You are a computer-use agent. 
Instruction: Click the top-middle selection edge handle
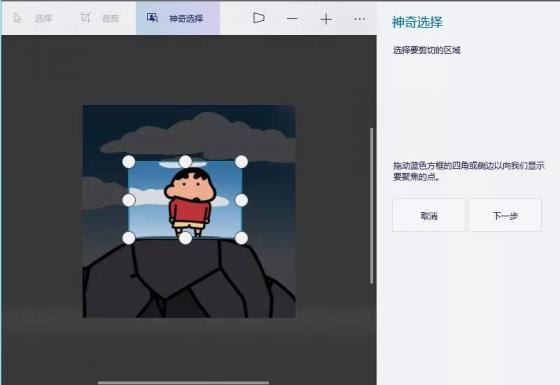coord(185,161)
